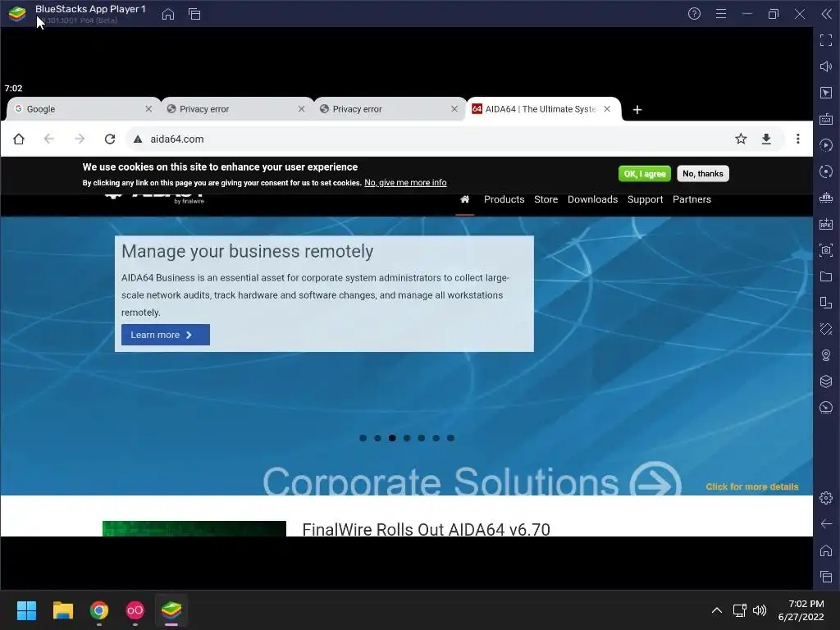
Task: Go back in browser history
Action: pyautogui.click(x=48, y=139)
